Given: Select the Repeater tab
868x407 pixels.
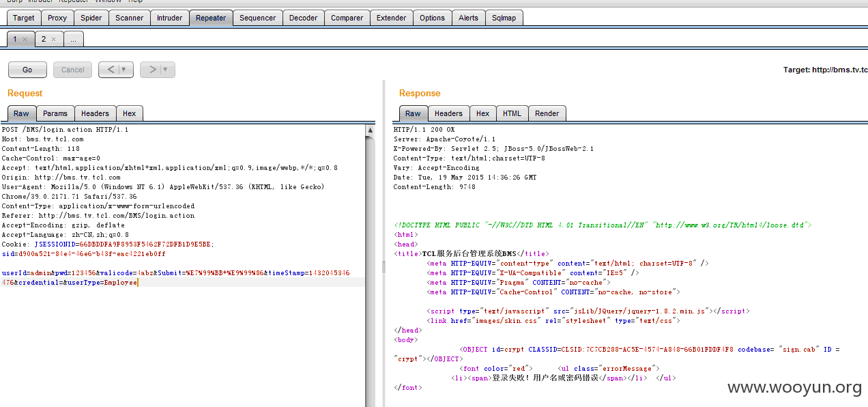Looking at the screenshot, I should click(211, 18).
